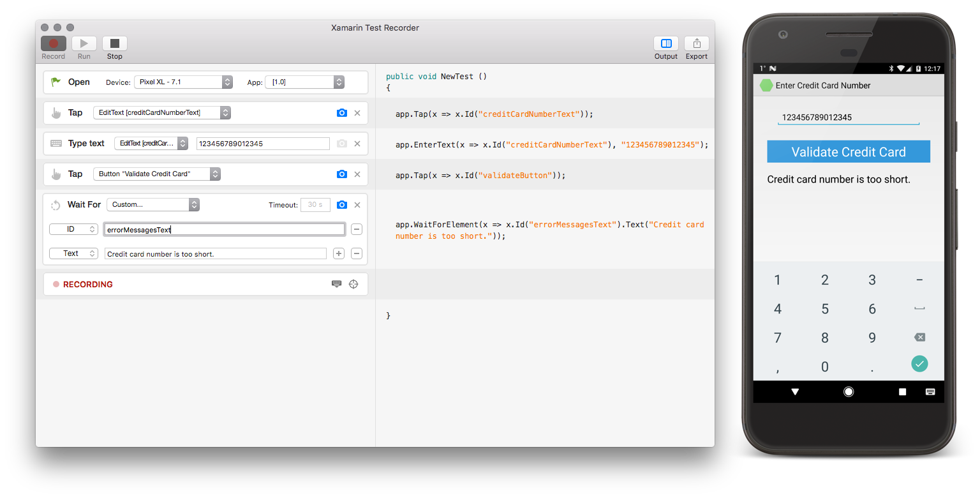The image size is (980, 498).
Task: Tap the green hexagon app icon on phone
Action: (x=766, y=85)
